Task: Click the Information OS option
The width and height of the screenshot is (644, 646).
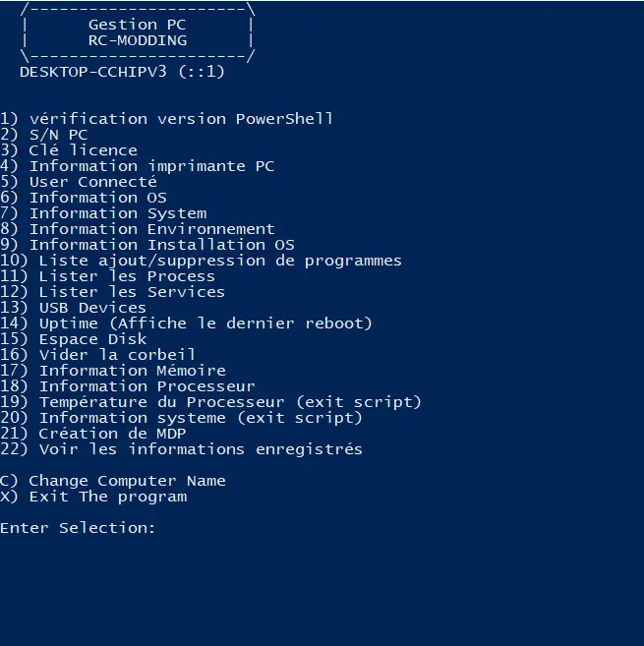Action: (84, 198)
